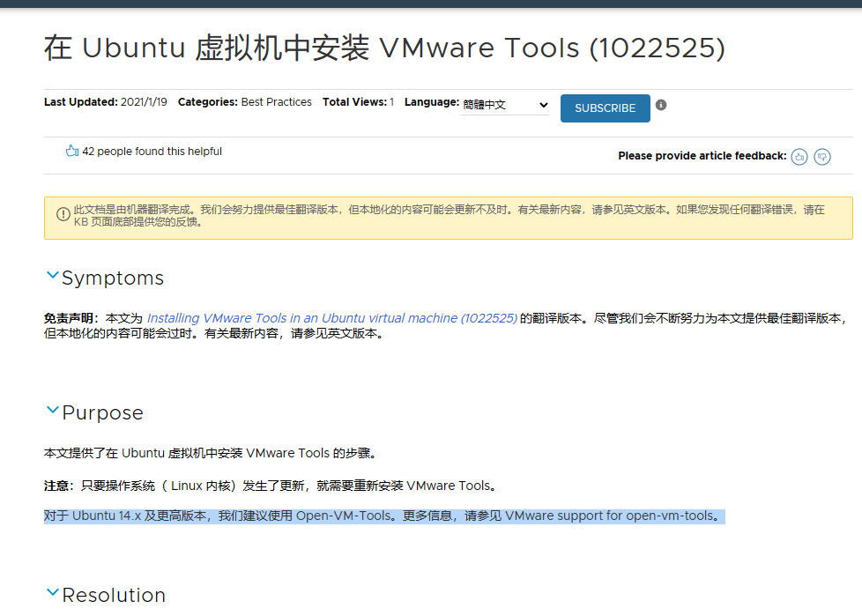Viewport: 862px width, 616px height.
Task: Click the Resolution heading text
Action: 114,595
